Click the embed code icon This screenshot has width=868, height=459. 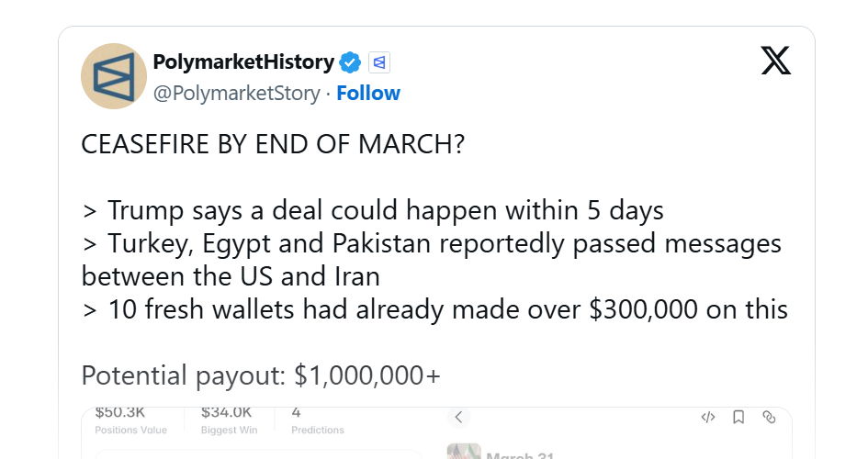[x=707, y=417]
